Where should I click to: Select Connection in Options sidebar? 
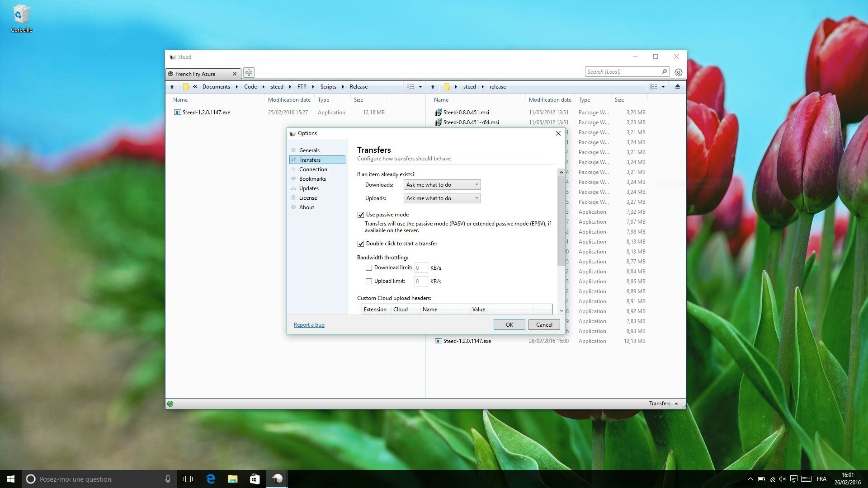313,169
